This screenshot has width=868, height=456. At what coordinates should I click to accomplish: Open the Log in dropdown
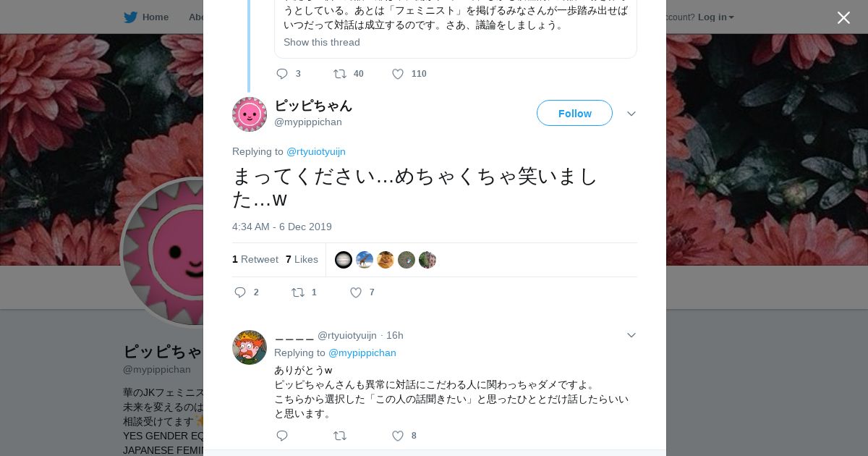[x=715, y=17]
